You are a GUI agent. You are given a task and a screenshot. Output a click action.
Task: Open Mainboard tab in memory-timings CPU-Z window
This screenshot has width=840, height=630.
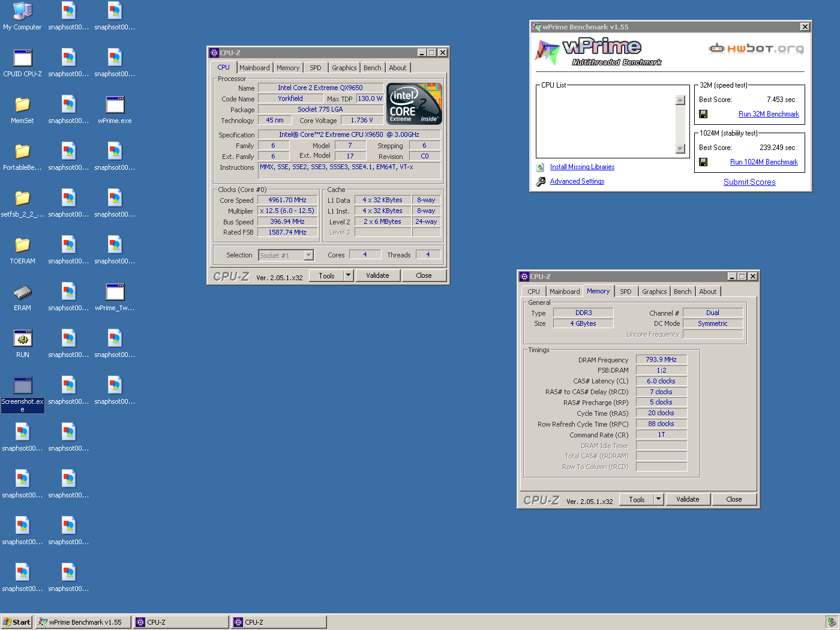pos(565,292)
